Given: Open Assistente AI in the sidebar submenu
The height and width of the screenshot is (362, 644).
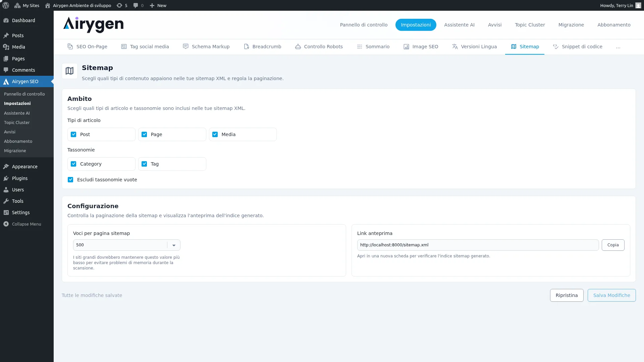Looking at the screenshot, I should [17, 113].
